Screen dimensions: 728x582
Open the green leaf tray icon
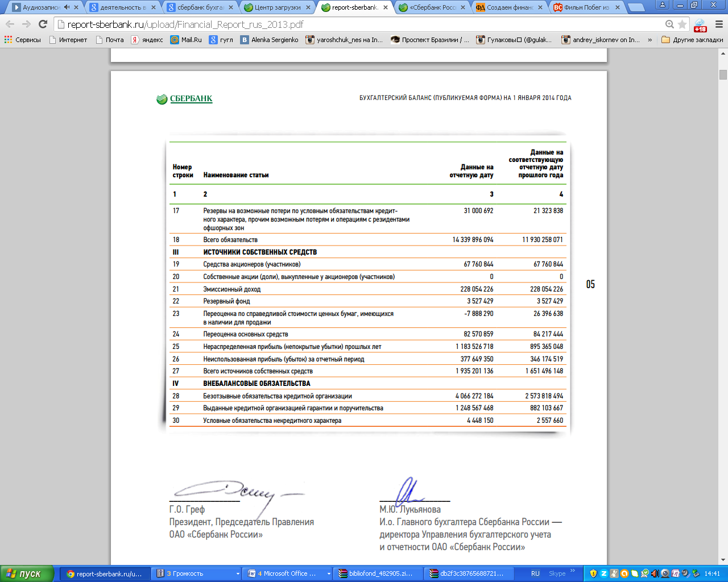coord(635,573)
